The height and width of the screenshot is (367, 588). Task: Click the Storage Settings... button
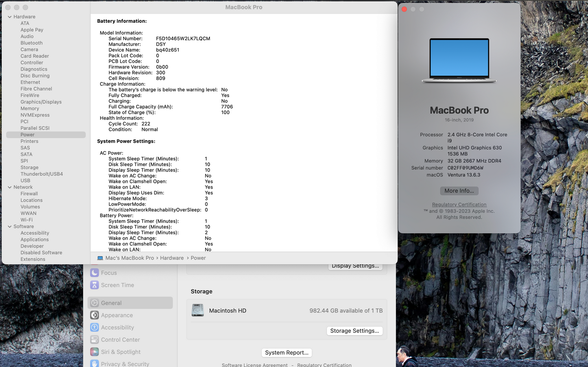click(x=354, y=331)
